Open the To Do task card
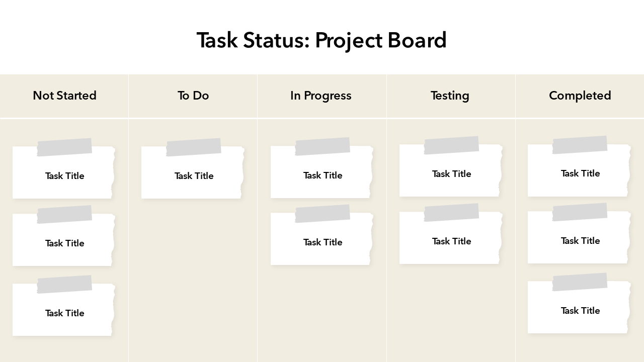 (193, 176)
